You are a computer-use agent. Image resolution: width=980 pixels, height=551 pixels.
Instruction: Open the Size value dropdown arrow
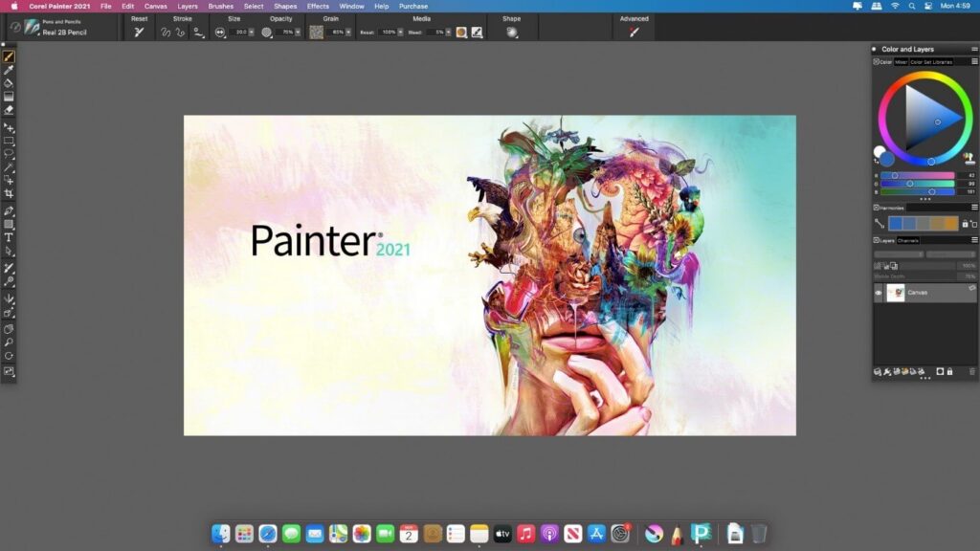pyautogui.click(x=252, y=33)
